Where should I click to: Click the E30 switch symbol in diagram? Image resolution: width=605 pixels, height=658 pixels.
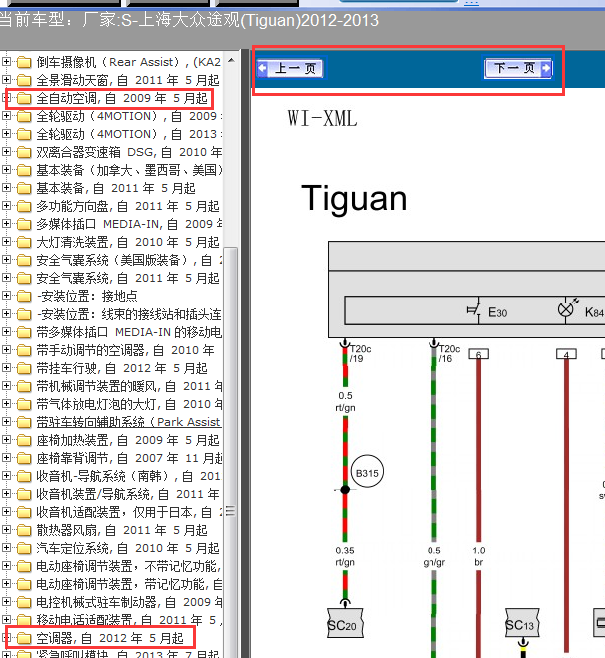pos(474,311)
